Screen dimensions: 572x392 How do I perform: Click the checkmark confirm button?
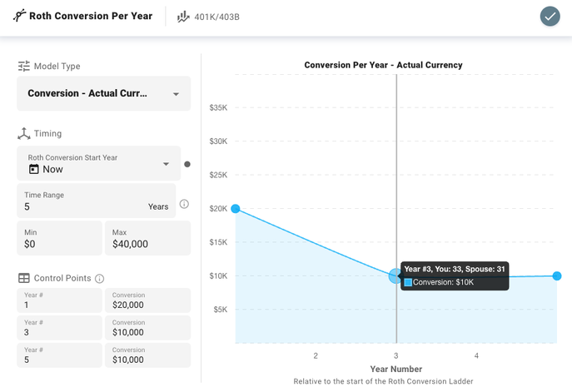pyautogui.click(x=549, y=16)
